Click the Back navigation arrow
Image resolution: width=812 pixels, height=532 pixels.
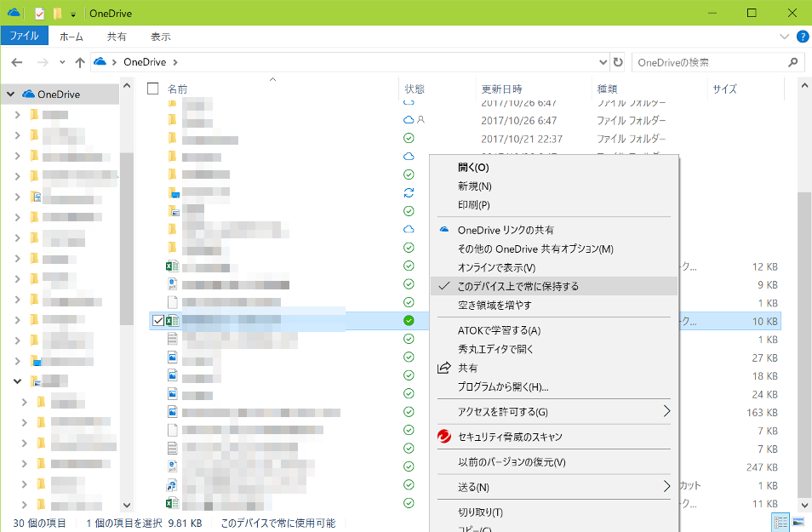pyautogui.click(x=17, y=63)
